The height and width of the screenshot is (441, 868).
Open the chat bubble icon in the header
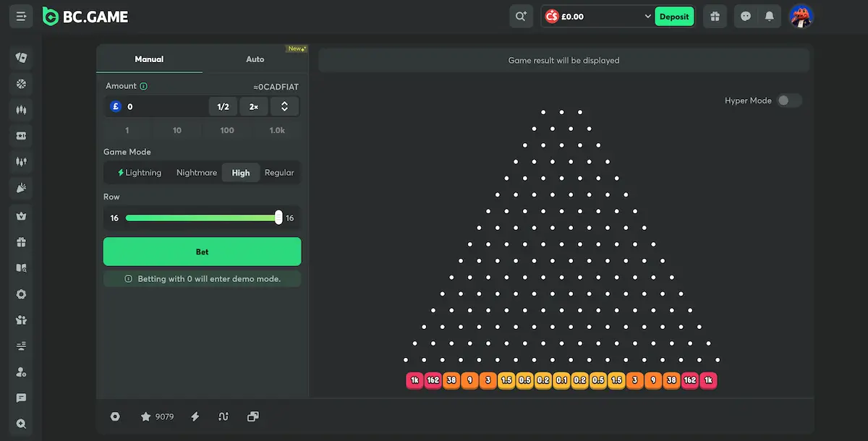746,16
